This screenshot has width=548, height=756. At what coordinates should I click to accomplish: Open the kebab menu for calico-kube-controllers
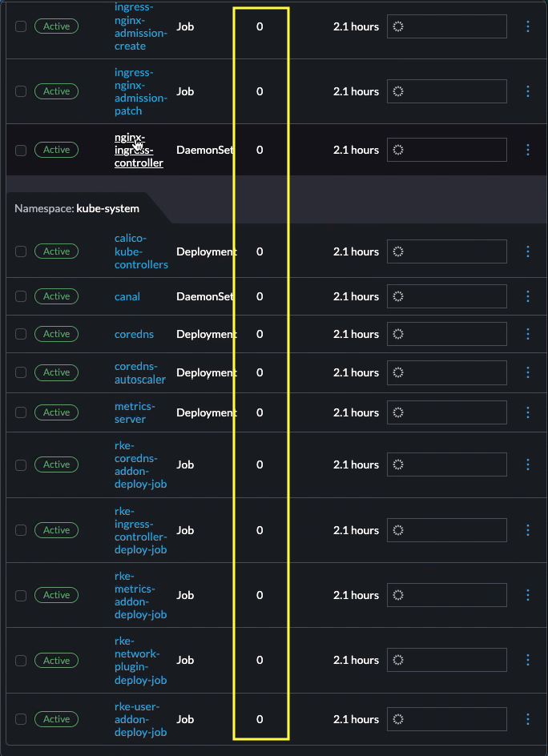(528, 251)
